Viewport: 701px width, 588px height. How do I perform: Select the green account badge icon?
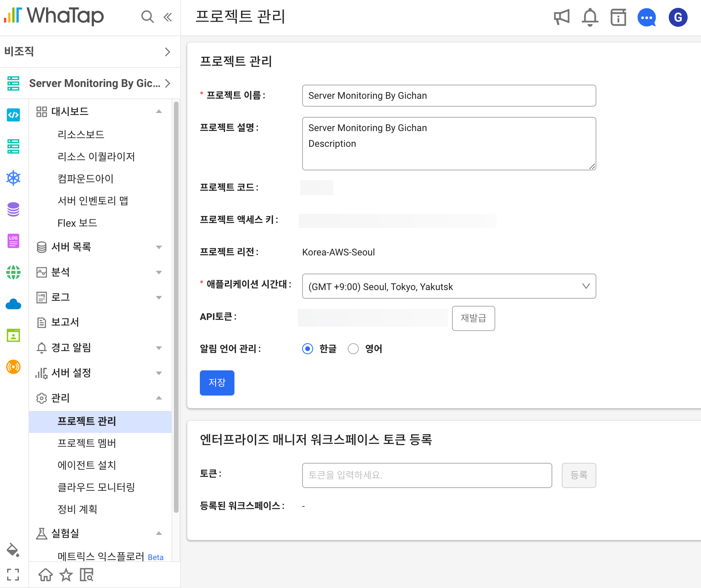click(13, 335)
